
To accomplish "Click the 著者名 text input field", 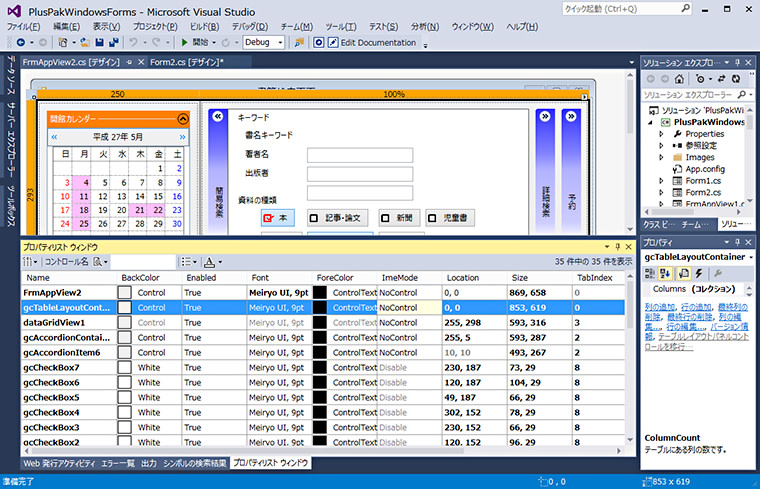I will coord(360,155).
